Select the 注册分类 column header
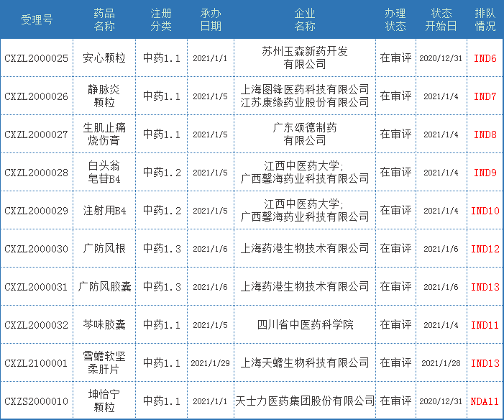 tap(161, 19)
